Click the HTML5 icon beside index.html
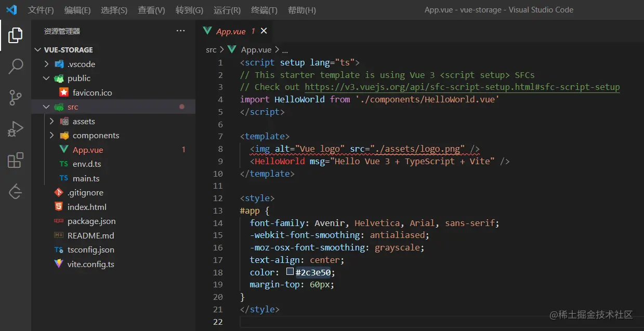The image size is (644, 331). tap(59, 207)
